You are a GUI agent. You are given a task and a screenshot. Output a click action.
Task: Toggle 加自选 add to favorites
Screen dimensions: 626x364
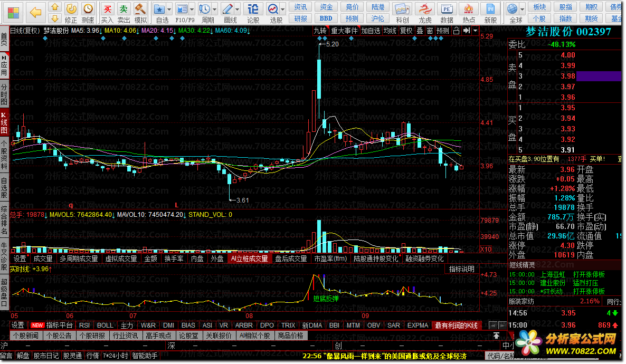(371, 31)
